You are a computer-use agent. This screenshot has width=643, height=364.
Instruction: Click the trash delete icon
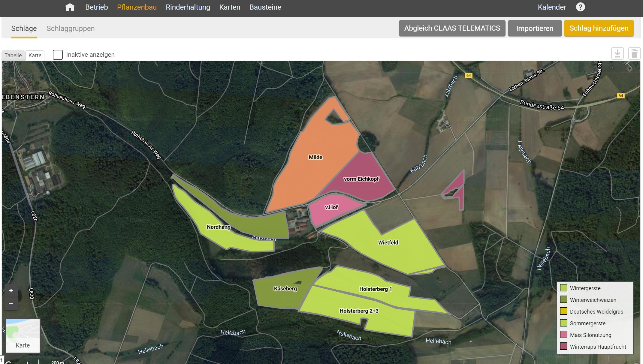click(634, 54)
